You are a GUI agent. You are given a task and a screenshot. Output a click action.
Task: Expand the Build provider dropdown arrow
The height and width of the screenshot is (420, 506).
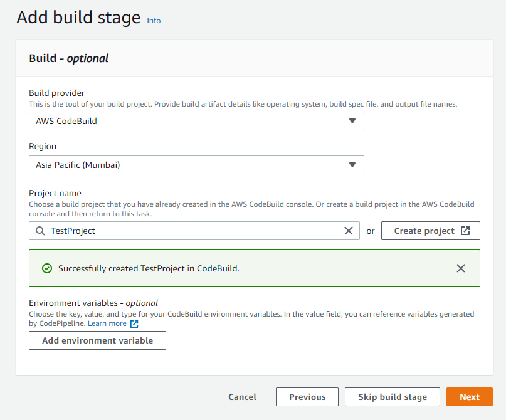[x=352, y=121]
